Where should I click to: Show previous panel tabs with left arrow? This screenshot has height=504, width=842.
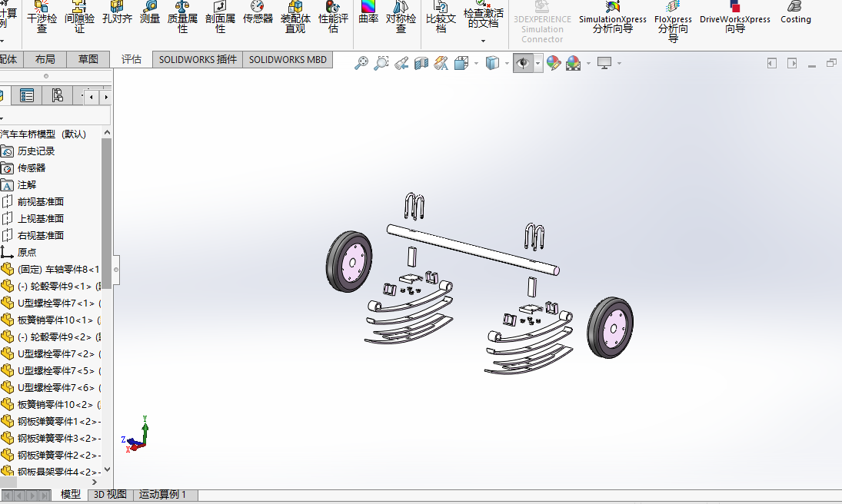[x=92, y=97]
